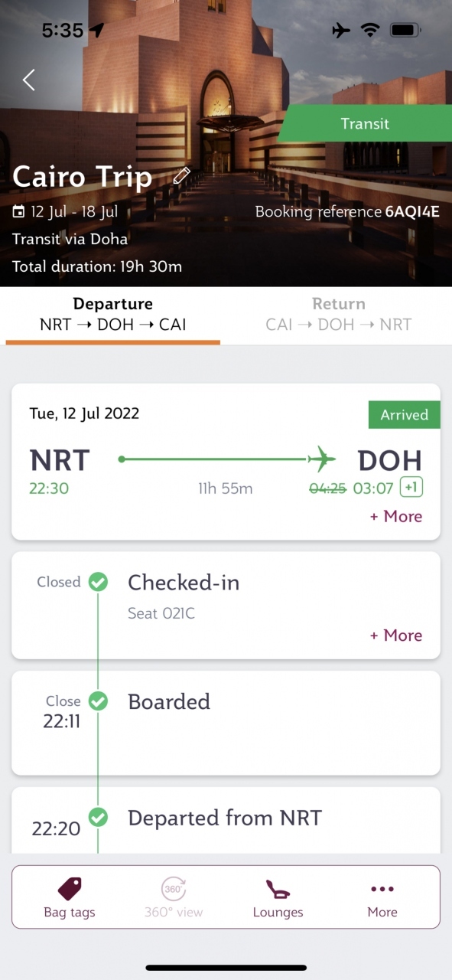Open the 360° view icon
The height and width of the screenshot is (980, 452).
(174, 889)
